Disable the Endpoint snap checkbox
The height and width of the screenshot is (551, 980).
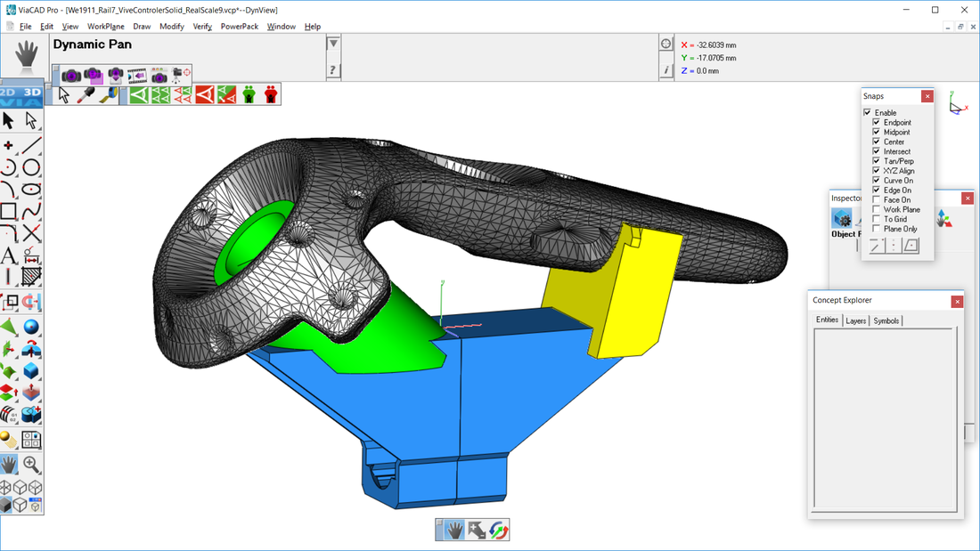coord(876,122)
